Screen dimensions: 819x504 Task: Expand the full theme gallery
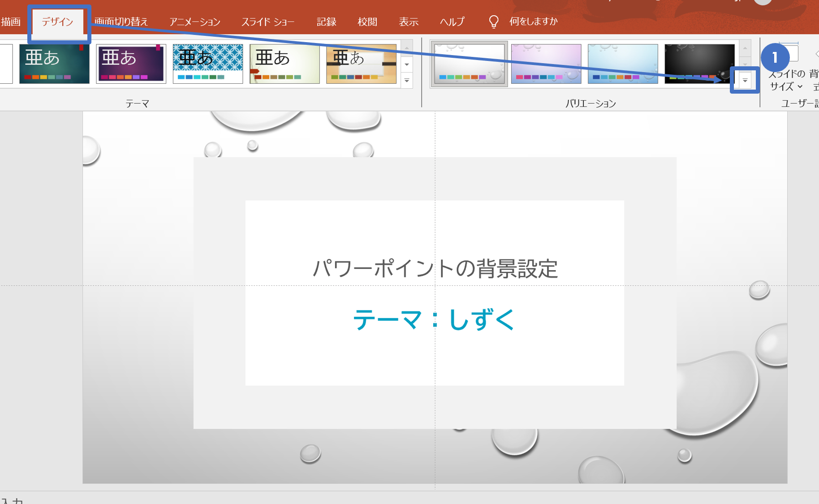click(x=407, y=81)
